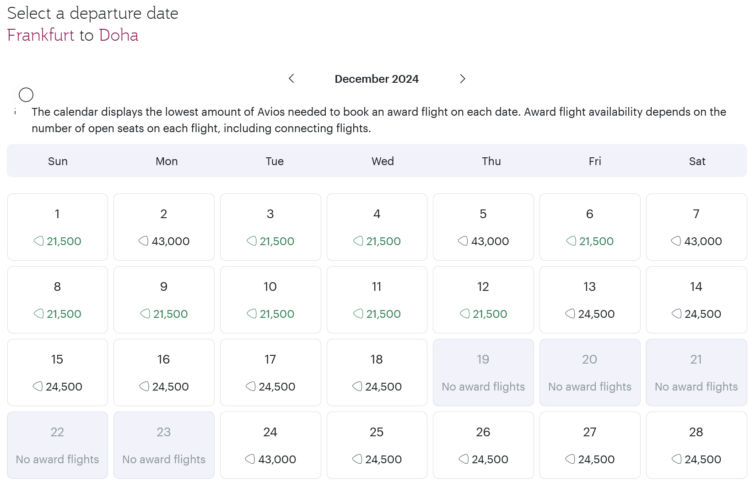Screen dimensions: 750x482
Task: Click Avios icon on December 7 price
Action: point(676,241)
